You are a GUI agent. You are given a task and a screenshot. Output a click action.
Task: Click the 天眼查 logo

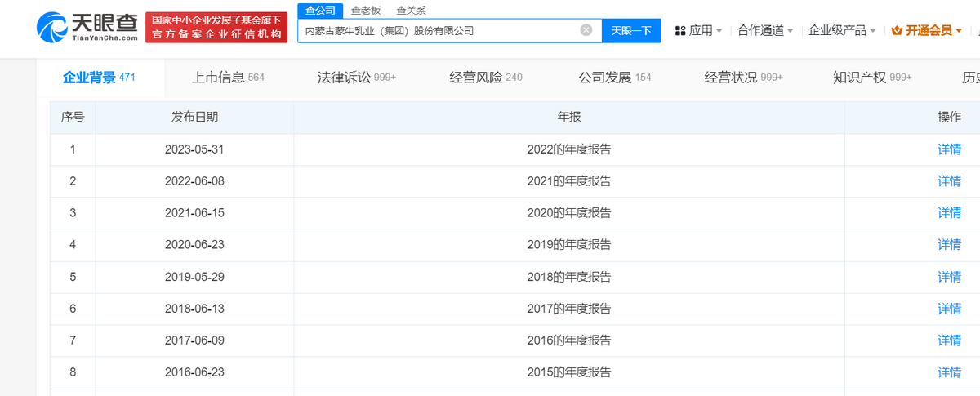pos(87,27)
